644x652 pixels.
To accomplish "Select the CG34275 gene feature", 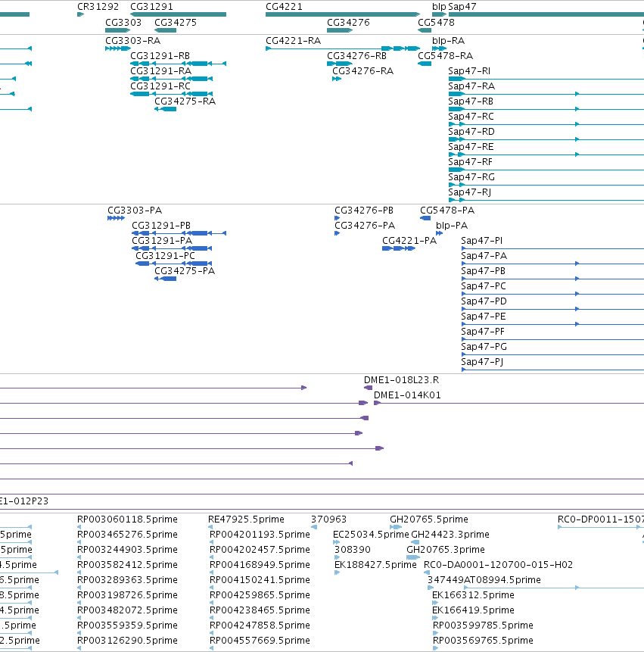I will [x=166, y=30].
